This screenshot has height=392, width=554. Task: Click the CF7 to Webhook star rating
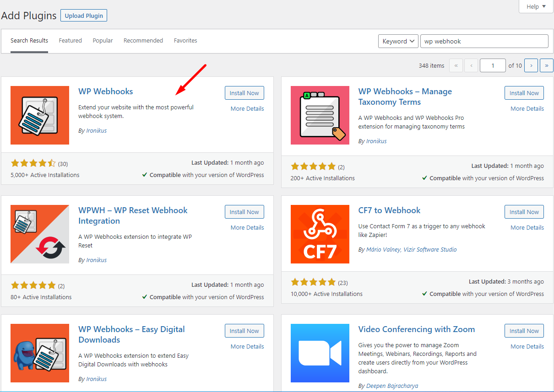pyautogui.click(x=313, y=282)
